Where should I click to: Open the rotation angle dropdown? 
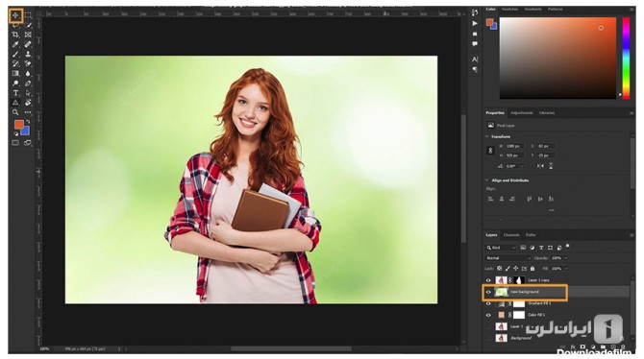[x=522, y=166]
